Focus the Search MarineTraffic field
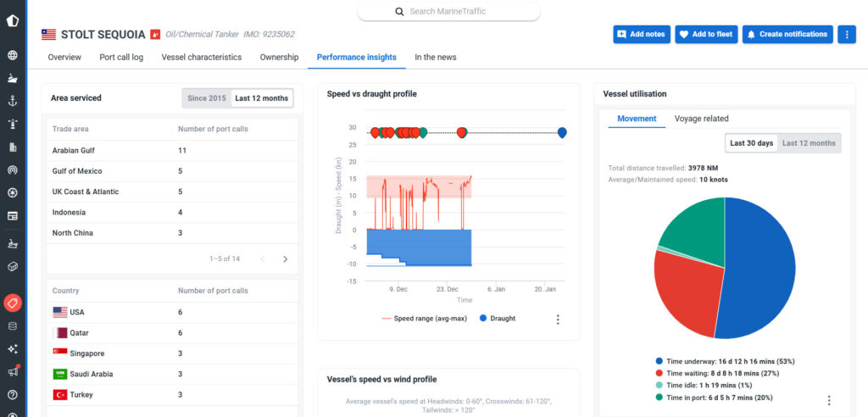Screen dimensions: 868x417 [x=449, y=11]
